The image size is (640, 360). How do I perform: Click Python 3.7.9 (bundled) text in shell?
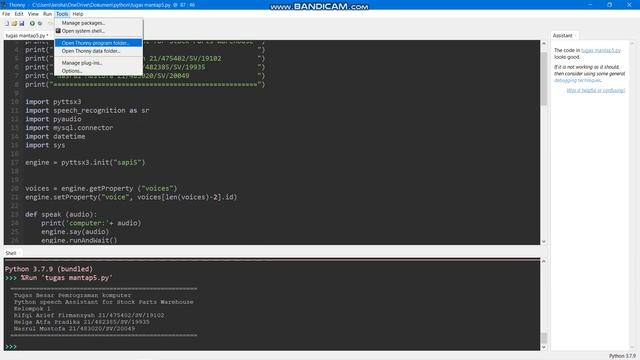coord(49,269)
